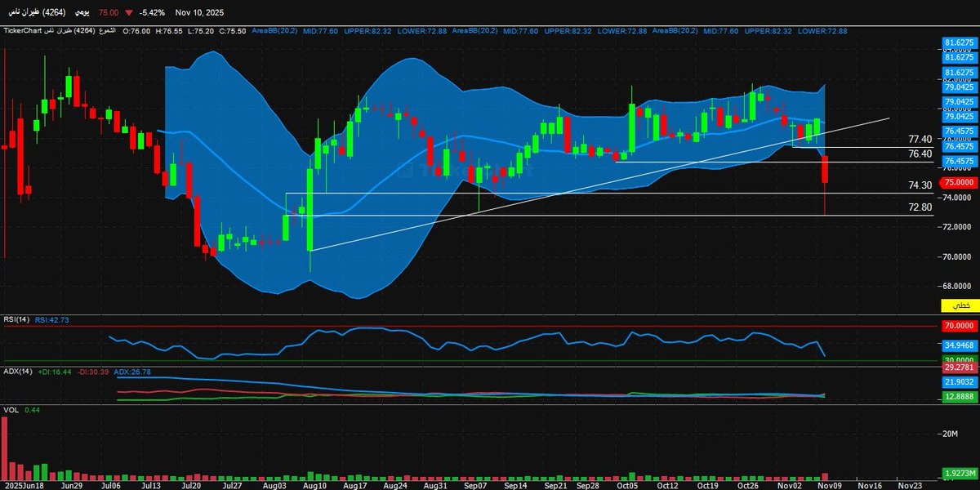
Task: Click the الشموع candles series label
Action: [x=107, y=30]
